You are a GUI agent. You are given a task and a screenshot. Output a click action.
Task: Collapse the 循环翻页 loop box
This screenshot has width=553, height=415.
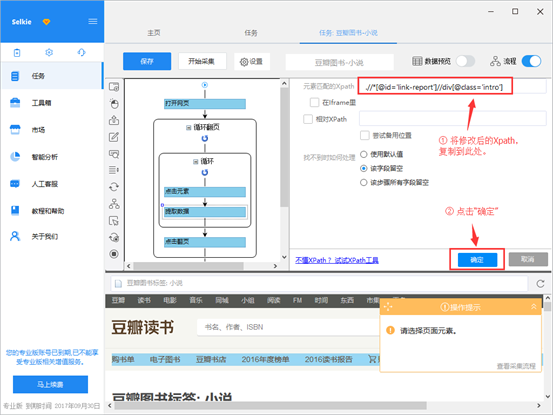pos(189,128)
